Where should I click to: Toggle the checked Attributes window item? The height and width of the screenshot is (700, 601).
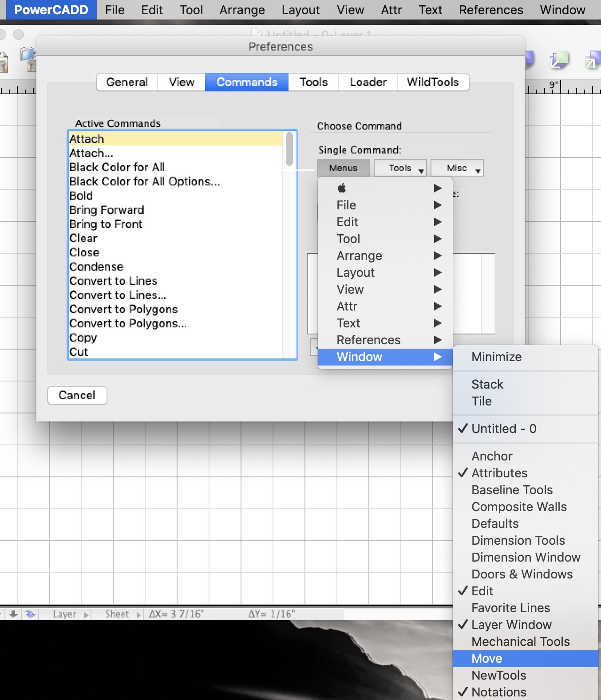[x=526, y=473]
